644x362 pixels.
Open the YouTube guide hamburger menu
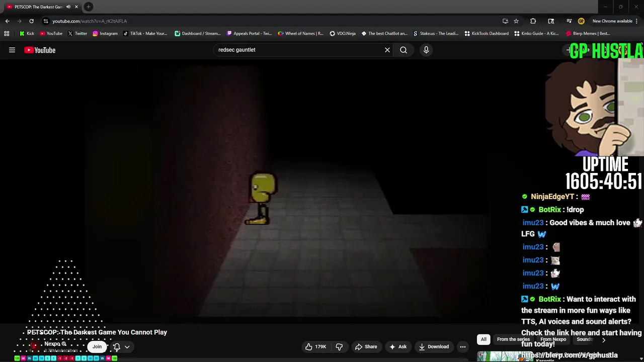point(12,50)
